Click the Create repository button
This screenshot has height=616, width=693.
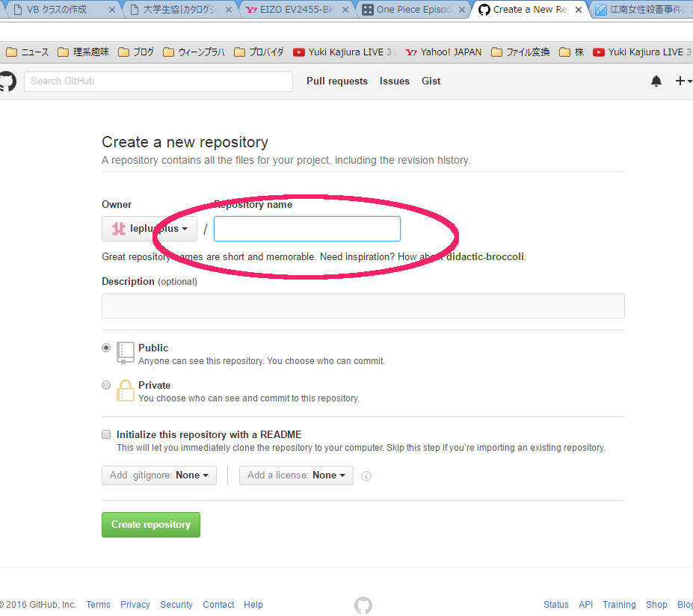(x=151, y=525)
